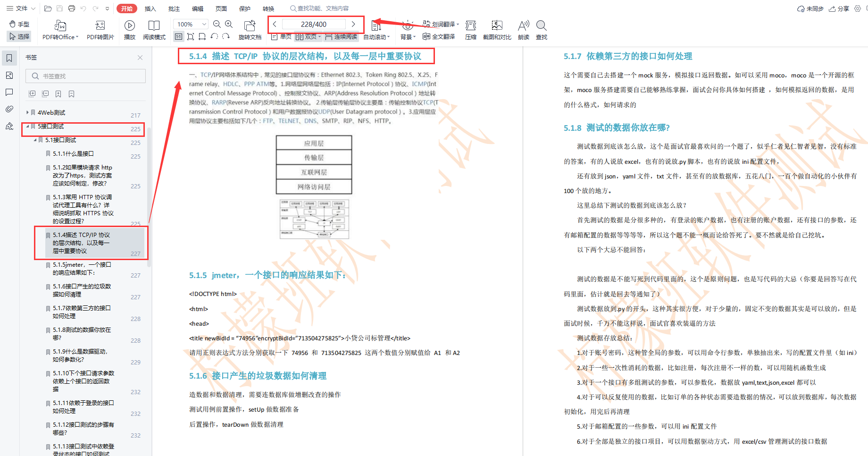
Task: Set actual size with the 1:1 icon
Action: [x=179, y=36]
